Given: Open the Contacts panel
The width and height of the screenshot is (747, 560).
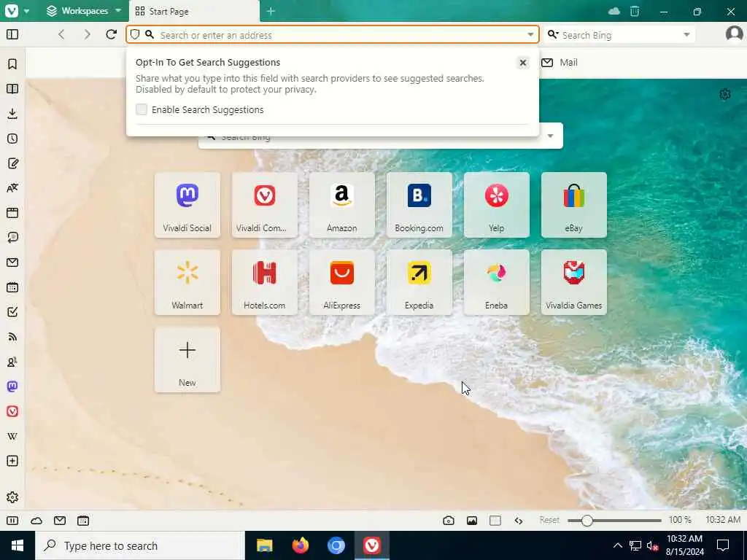Looking at the screenshot, I should pyautogui.click(x=12, y=362).
